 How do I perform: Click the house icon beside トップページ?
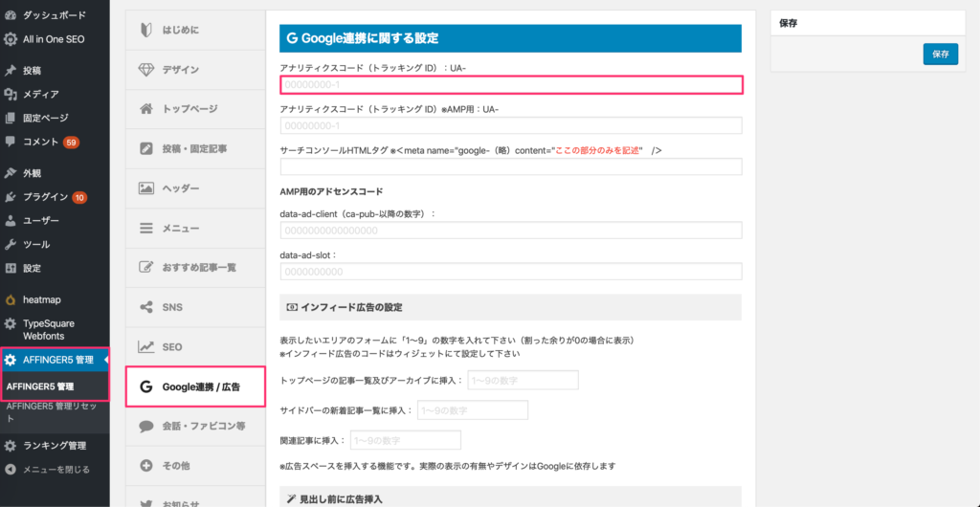(145, 109)
